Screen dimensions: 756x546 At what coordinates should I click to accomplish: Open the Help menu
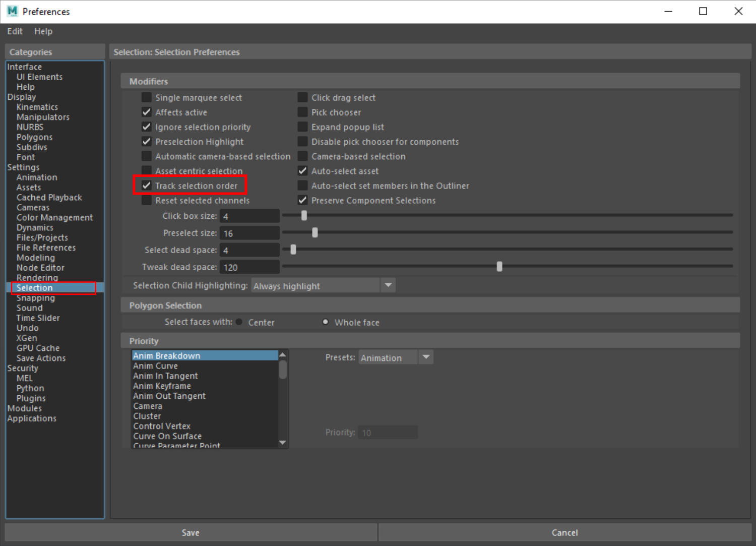(x=43, y=31)
